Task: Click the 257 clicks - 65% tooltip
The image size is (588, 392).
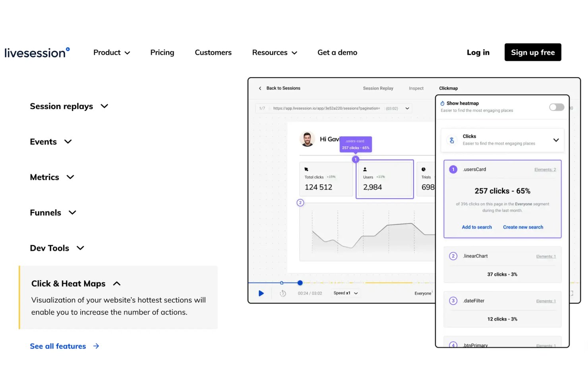Action: [x=356, y=145]
